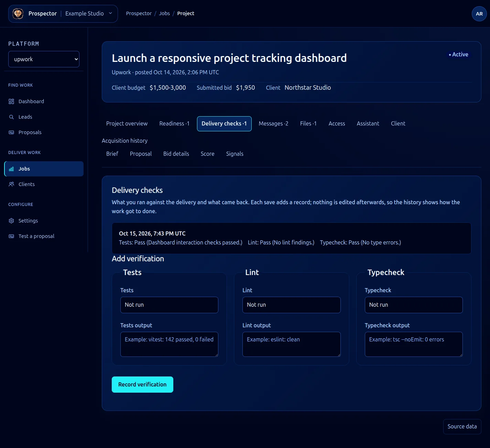View the Score tab
Viewport: 490px width, 448px height.
click(207, 154)
